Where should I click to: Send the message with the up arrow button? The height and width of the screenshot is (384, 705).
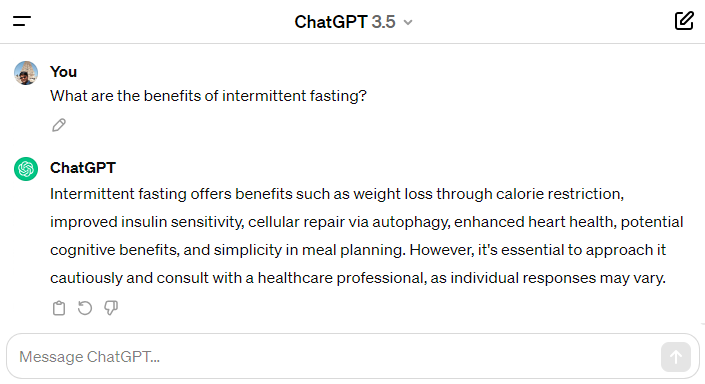point(676,357)
